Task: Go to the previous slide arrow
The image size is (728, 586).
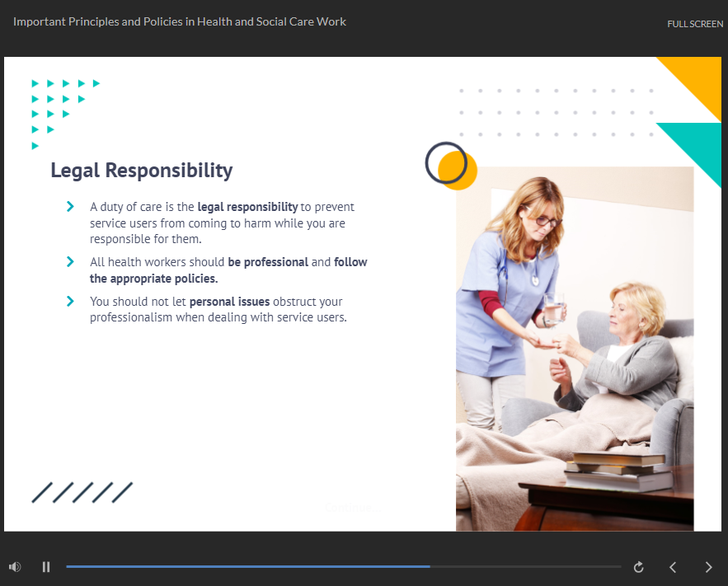Action: (x=673, y=567)
